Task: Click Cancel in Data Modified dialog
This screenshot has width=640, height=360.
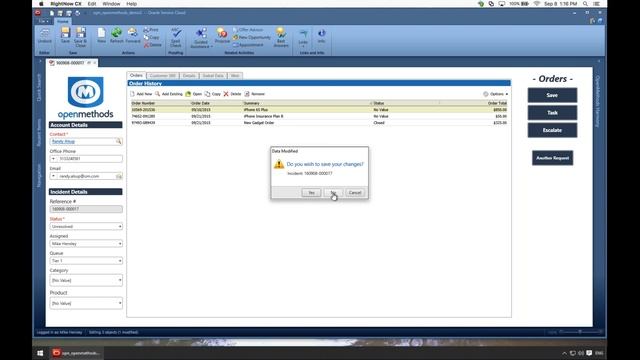Action: point(355,193)
